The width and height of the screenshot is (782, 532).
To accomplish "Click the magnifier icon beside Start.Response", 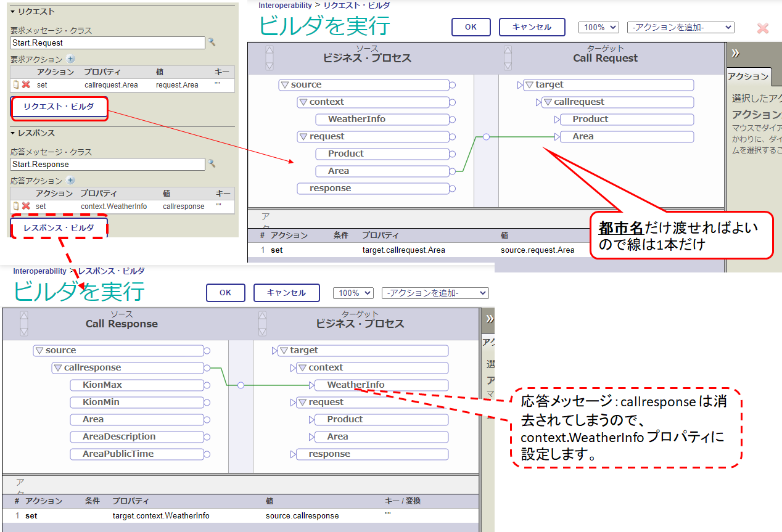I will tap(212, 164).
